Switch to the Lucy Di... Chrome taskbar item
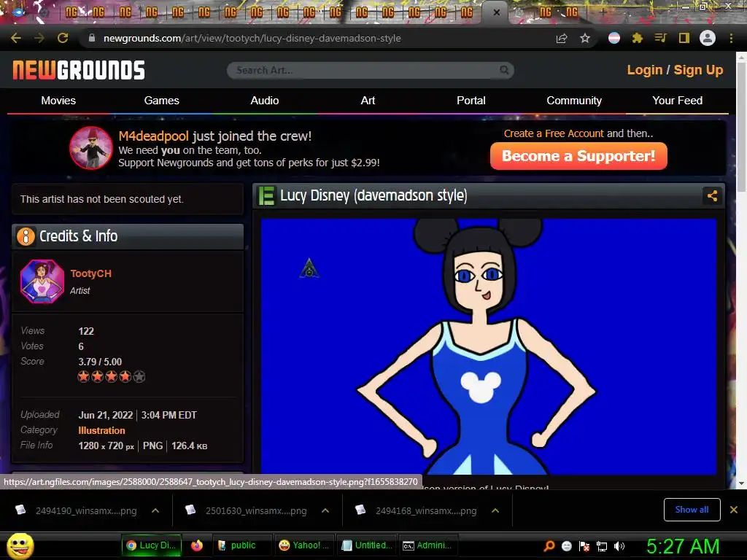Viewport: 747px width, 560px height. pos(152,545)
